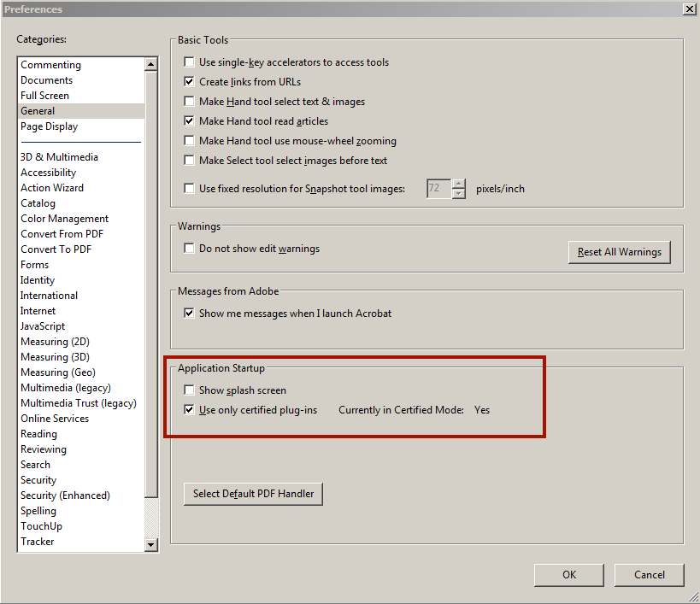Enable "Show splash screen"

(189, 390)
